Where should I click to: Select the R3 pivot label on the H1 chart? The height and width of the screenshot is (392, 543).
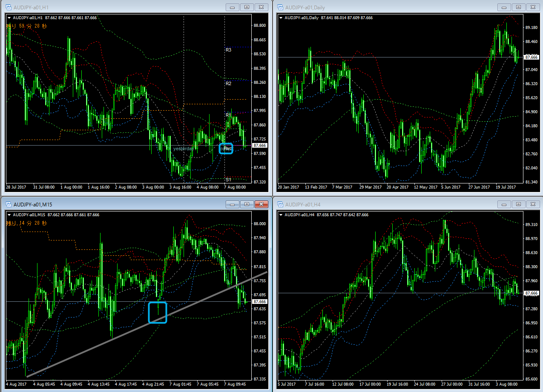pyautogui.click(x=229, y=50)
